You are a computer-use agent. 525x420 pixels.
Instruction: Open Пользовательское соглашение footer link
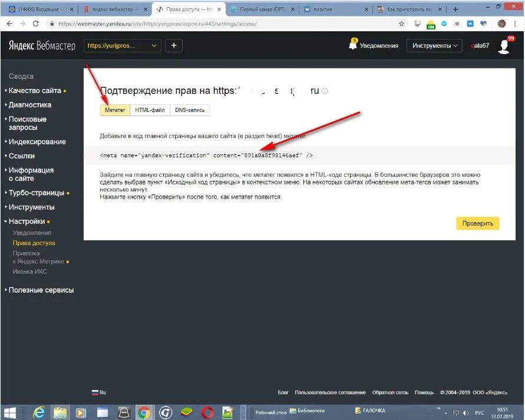330,392
